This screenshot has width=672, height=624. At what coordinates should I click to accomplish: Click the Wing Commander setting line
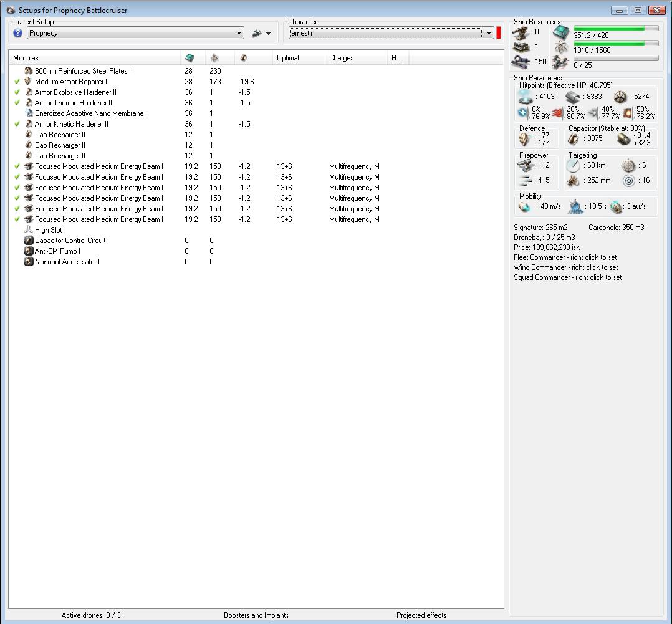(566, 267)
